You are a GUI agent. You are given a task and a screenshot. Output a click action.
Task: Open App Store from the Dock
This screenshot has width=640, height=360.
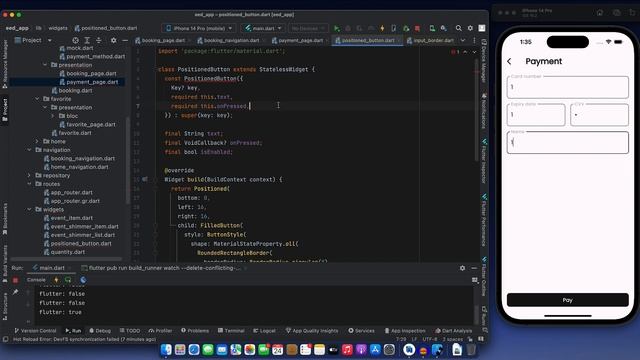pyautogui.click(x=375, y=350)
